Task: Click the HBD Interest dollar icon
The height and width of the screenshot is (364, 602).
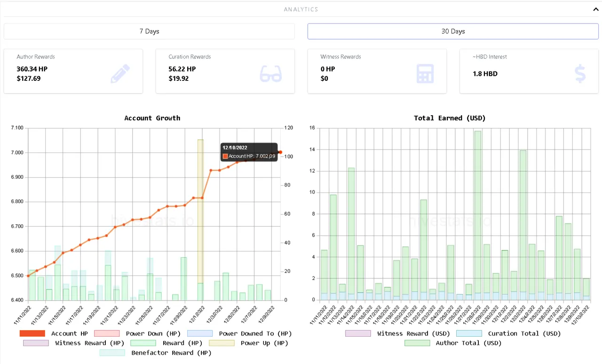Action: (580, 74)
